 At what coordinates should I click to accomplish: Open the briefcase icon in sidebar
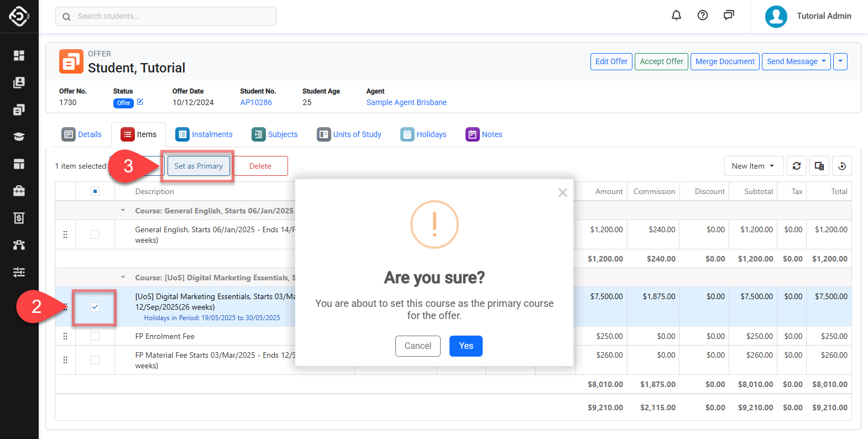pyautogui.click(x=19, y=191)
